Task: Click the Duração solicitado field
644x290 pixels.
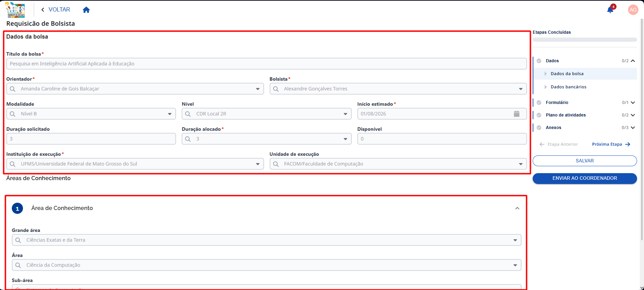Action: [x=91, y=139]
